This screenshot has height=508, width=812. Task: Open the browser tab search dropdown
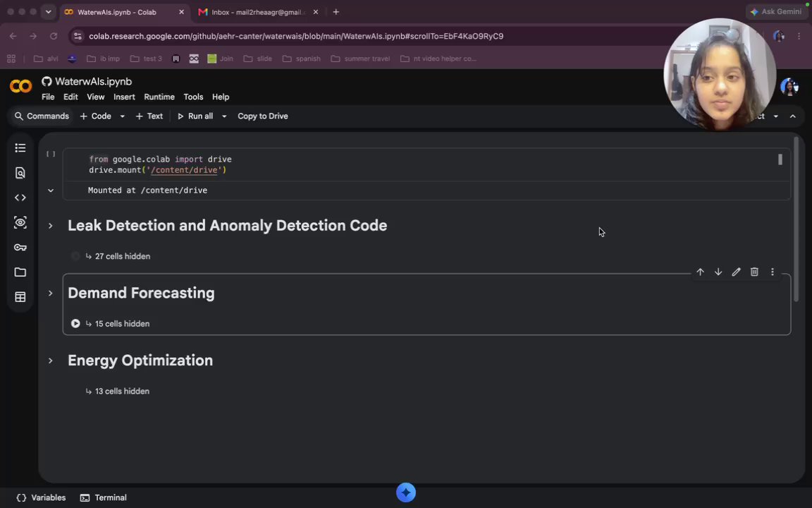click(x=48, y=11)
